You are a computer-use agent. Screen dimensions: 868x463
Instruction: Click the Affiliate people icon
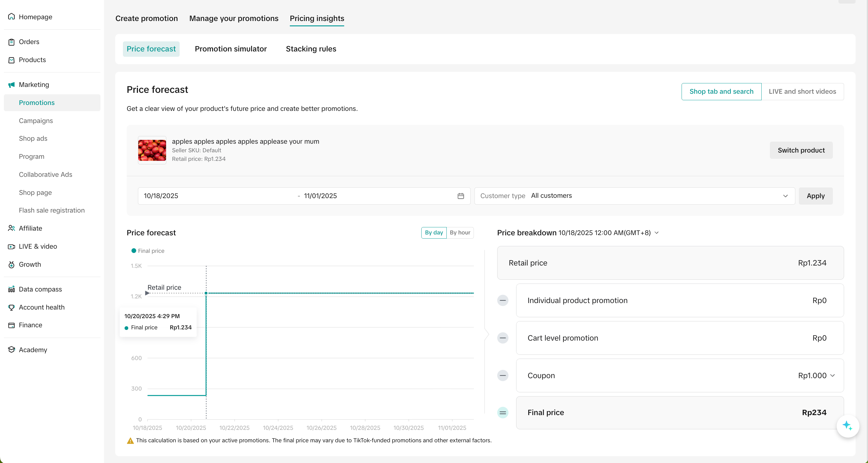[12, 228]
